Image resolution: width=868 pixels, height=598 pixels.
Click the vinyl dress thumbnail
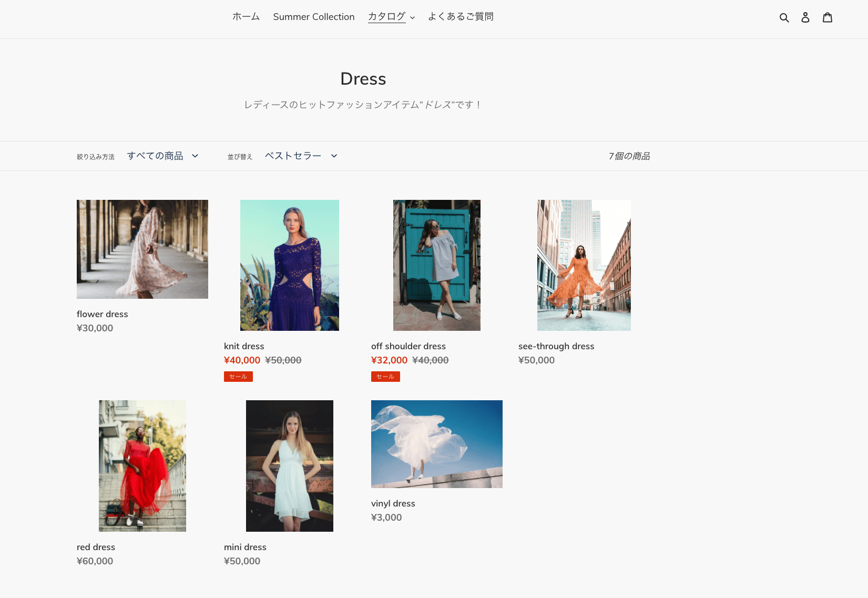tap(436, 444)
